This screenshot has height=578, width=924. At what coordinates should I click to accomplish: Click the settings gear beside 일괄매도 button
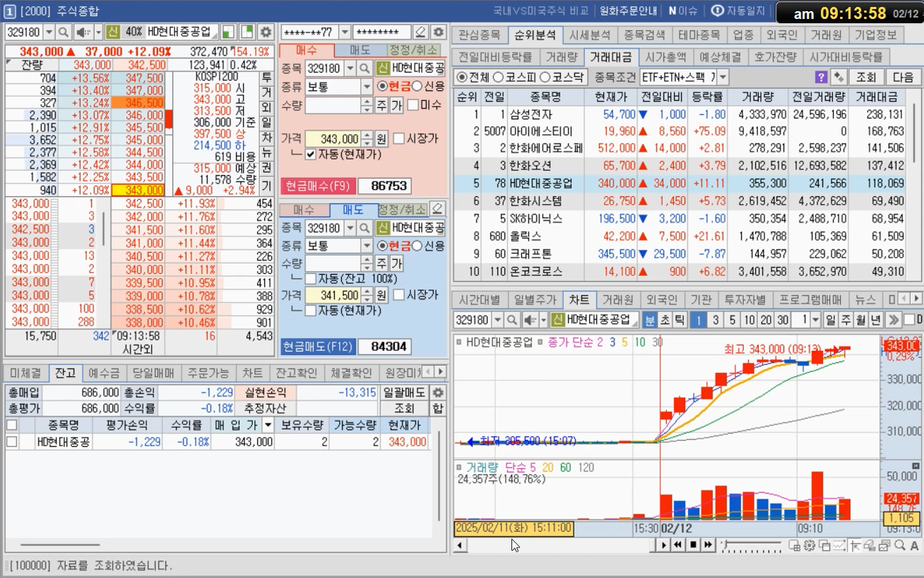click(x=439, y=393)
